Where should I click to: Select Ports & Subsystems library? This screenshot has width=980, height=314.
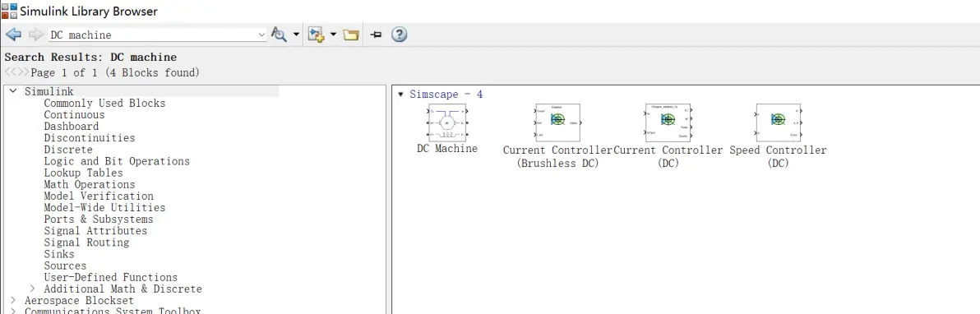point(99,219)
